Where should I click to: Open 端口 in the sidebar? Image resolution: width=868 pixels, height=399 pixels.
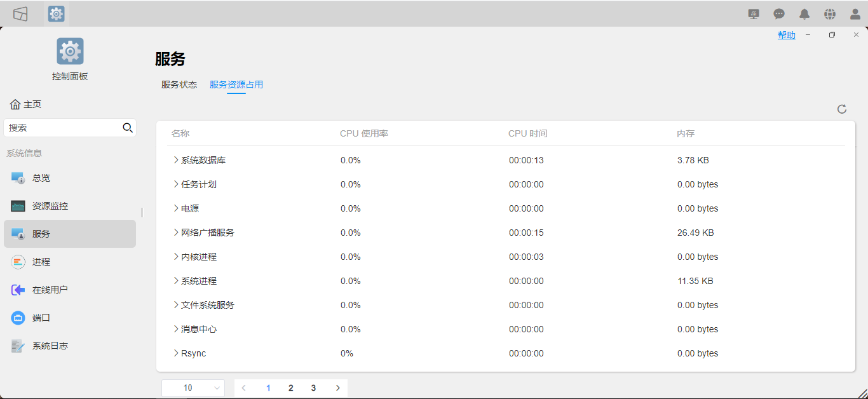(x=70, y=318)
